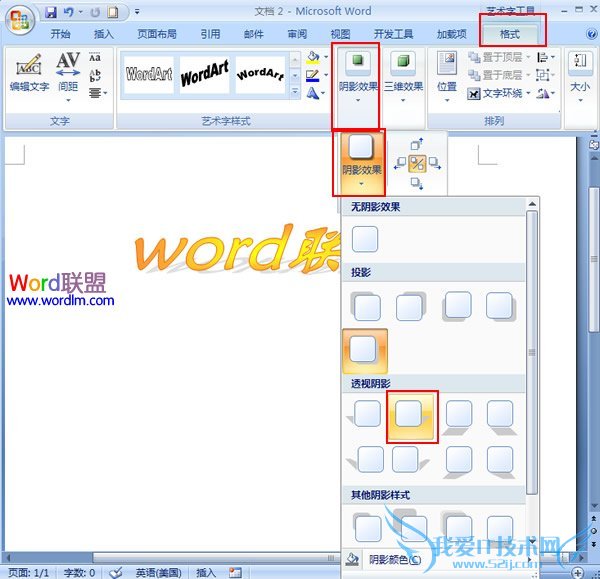Screen dimensions: 600x579
Task: Toggle the 插入 insert mode indicator
Action: [x=206, y=573]
